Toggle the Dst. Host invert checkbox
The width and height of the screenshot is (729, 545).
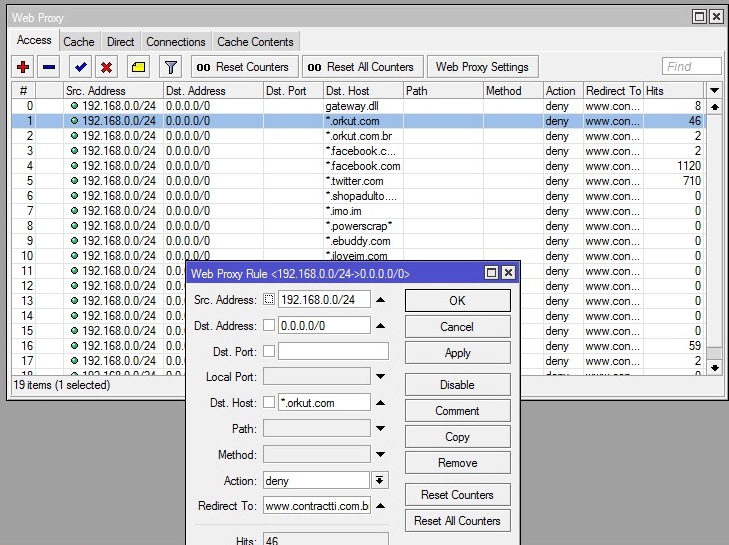pos(269,402)
